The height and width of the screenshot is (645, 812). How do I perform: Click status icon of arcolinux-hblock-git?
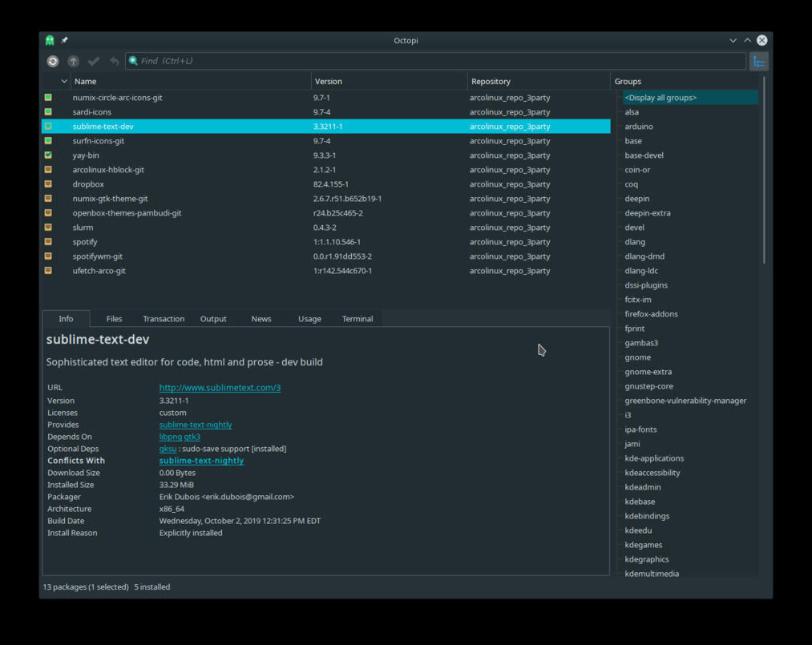[x=48, y=169]
